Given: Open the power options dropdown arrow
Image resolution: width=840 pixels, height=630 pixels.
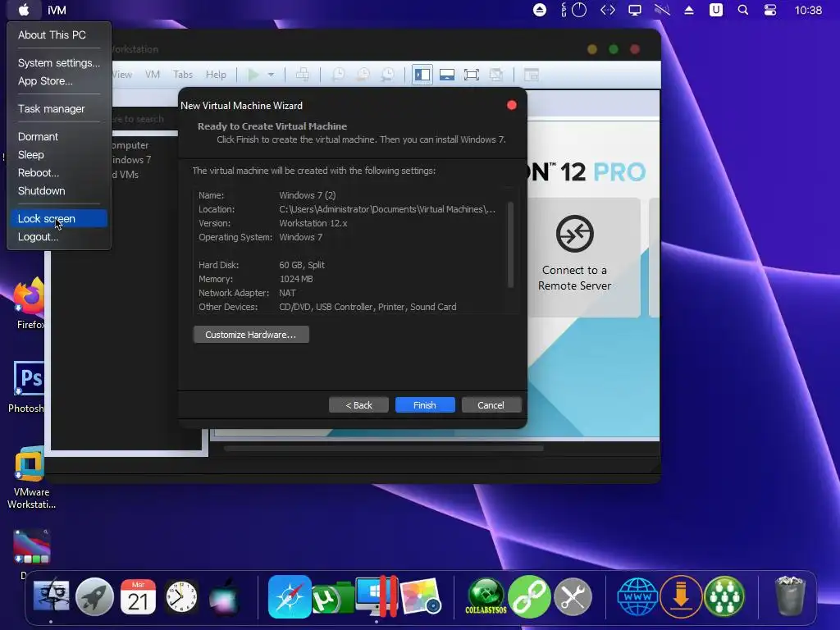Looking at the screenshot, I should (271, 75).
